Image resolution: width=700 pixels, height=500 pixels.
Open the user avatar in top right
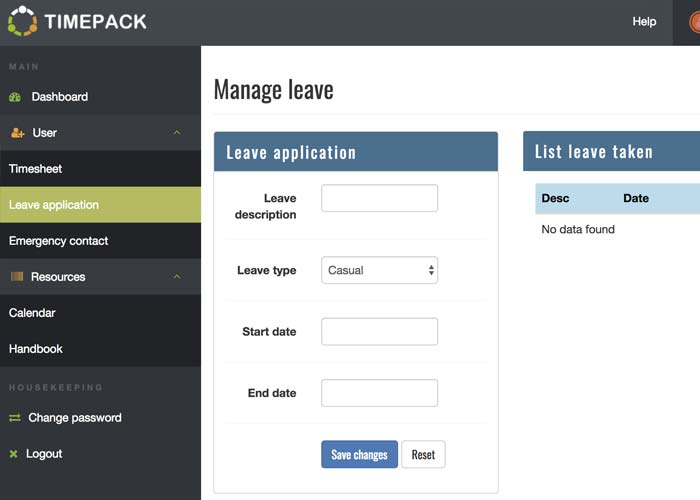tap(694, 21)
